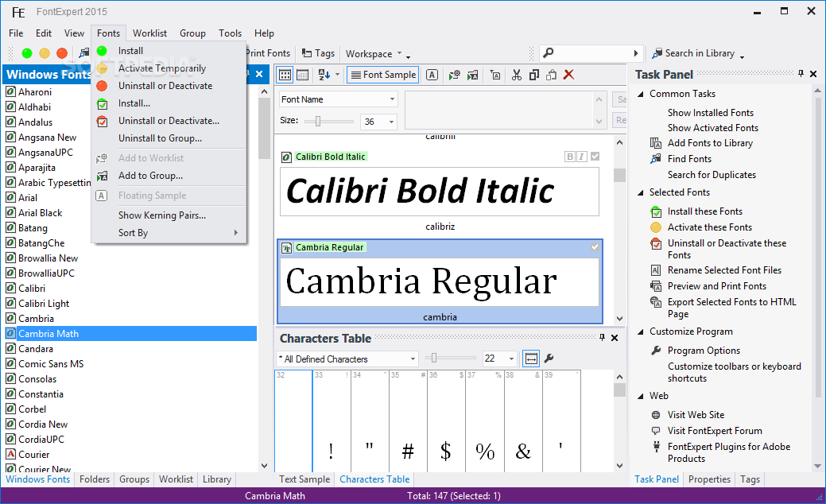Click the Paste icon in toolbar
Viewport: 826px width, 504px height.
click(551, 75)
